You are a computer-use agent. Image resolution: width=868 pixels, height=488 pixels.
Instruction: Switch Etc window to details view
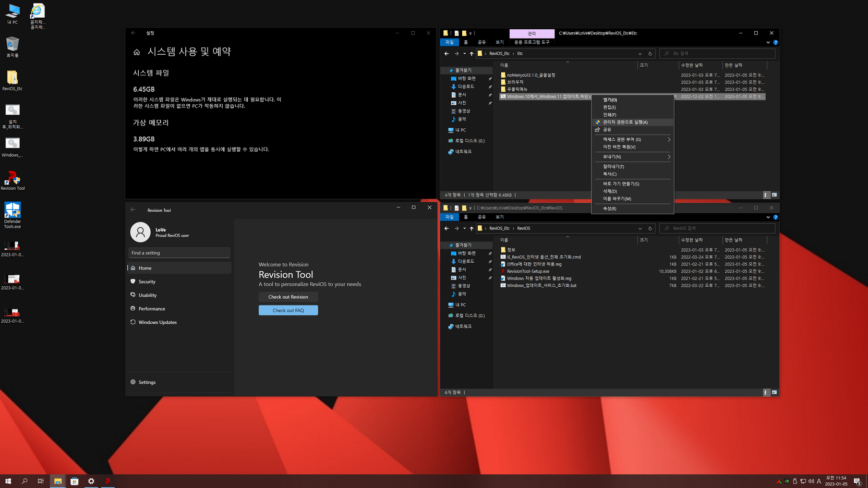point(766,195)
